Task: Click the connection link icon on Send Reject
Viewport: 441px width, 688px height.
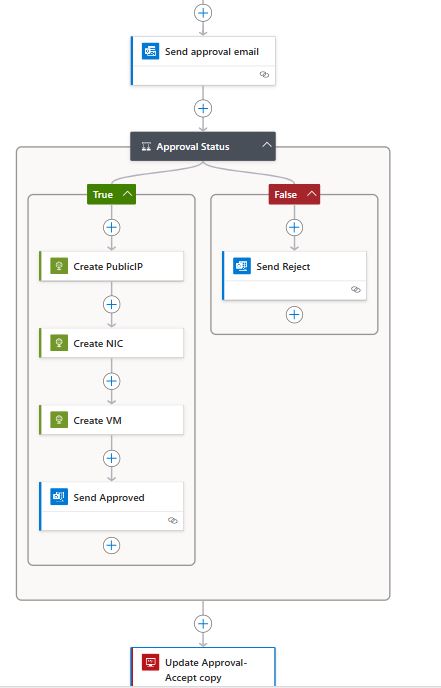Action: (x=356, y=290)
